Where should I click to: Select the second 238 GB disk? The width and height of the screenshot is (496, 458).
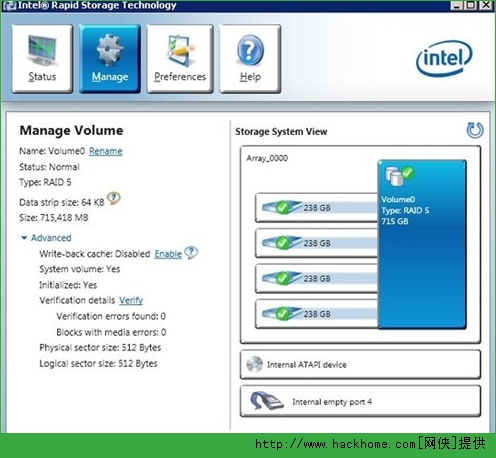317,243
